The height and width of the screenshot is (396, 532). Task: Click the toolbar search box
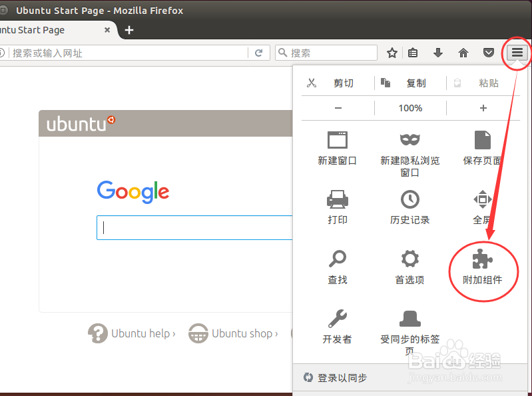[x=326, y=53]
